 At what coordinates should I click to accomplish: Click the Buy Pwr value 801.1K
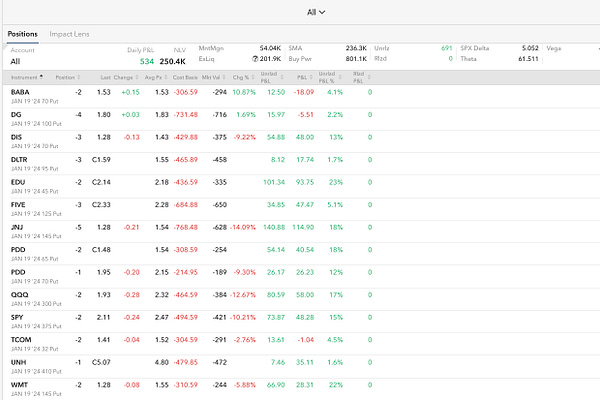[x=356, y=59]
